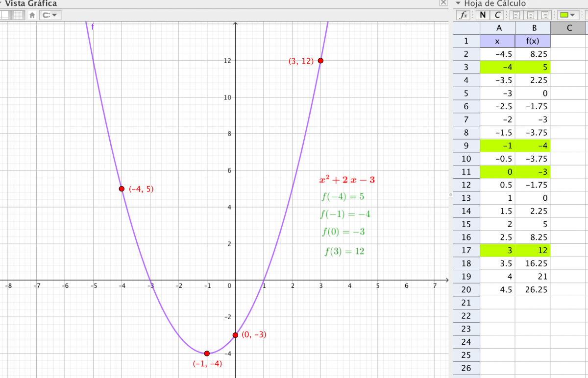This screenshot has width=588, height=378.
Task: Select cell containing 26.25
Action: coord(533,289)
